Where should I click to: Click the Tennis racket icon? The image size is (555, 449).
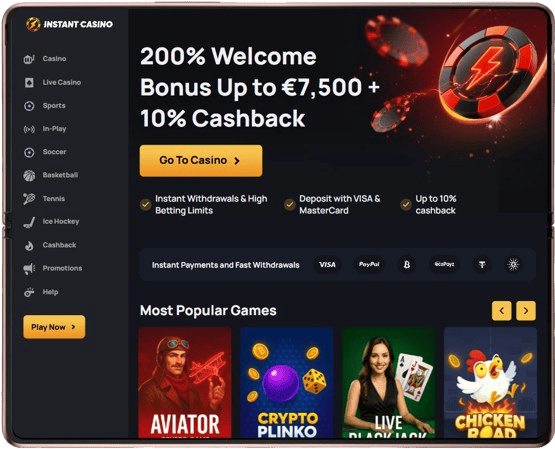tap(29, 198)
